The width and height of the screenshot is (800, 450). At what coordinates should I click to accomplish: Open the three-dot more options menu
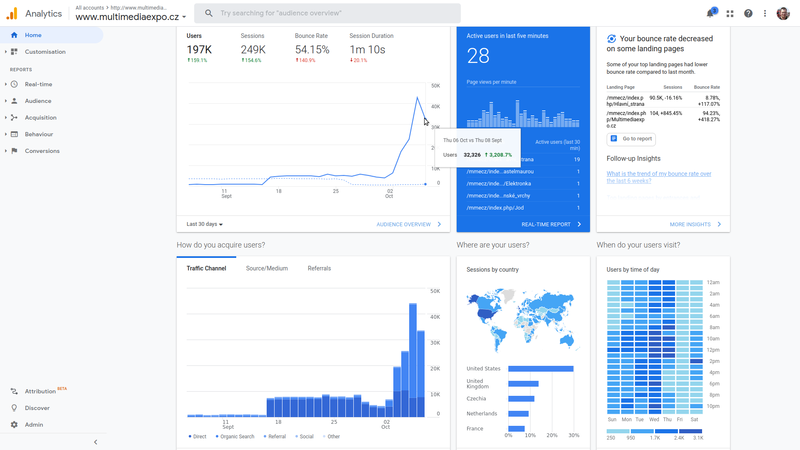[765, 14]
